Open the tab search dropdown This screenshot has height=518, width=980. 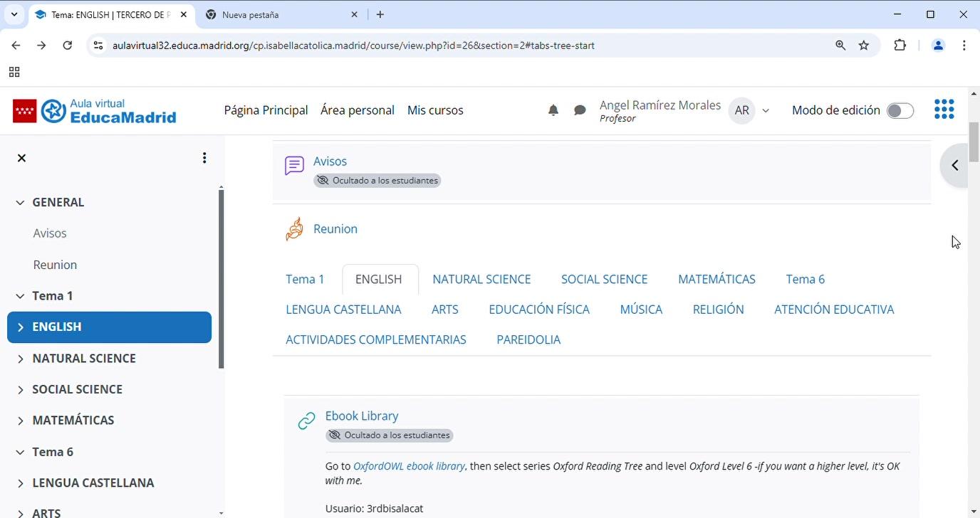pyautogui.click(x=14, y=14)
